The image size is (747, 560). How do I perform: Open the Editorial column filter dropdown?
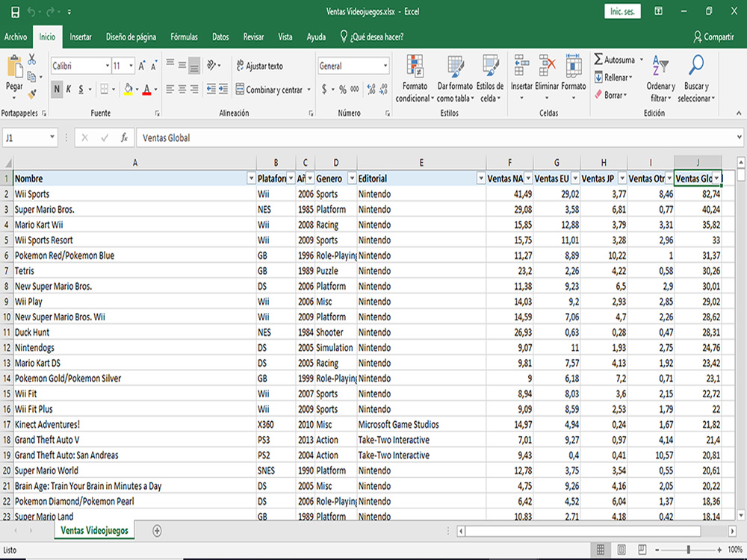pyautogui.click(x=480, y=178)
